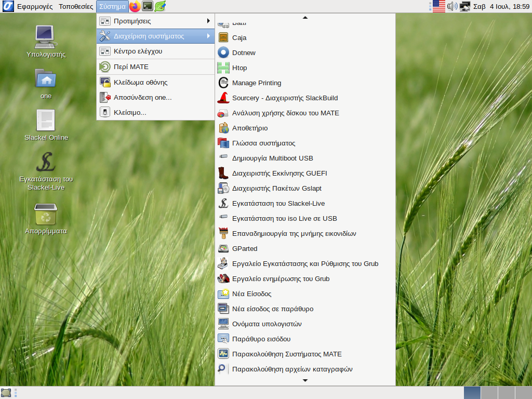
Task: Click the GUEFI boot manager boot icon
Action: tap(223, 173)
